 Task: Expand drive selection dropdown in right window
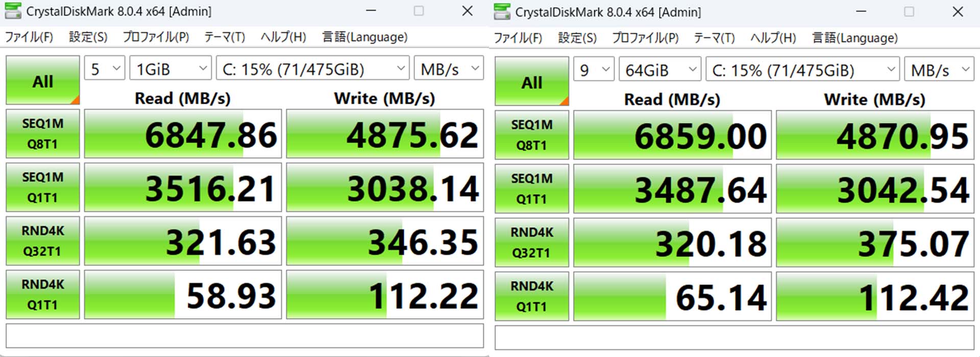click(802, 69)
